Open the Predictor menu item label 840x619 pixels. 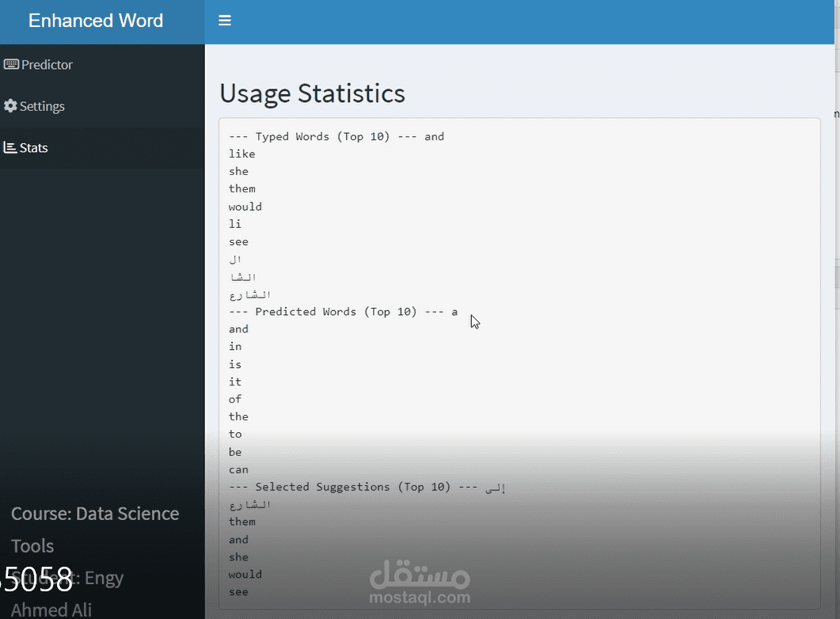click(47, 65)
